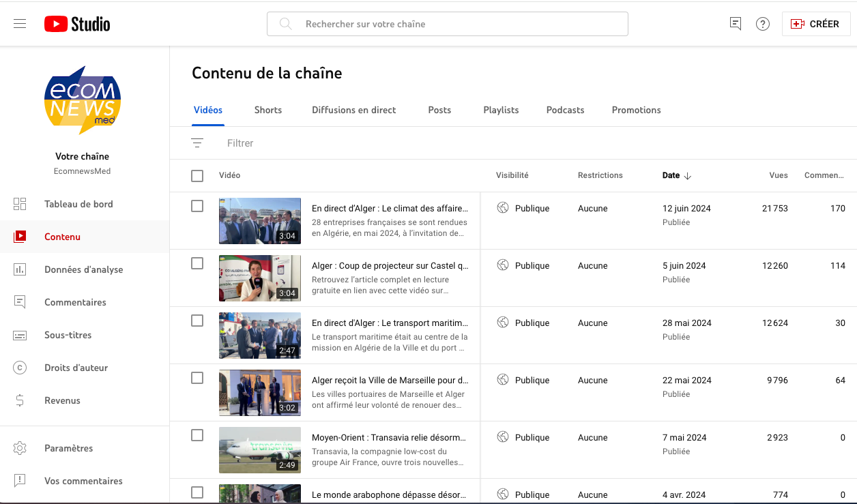Select checkbox for 12 juin 2024 video
Screen dimensions: 857x504
(x=197, y=206)
